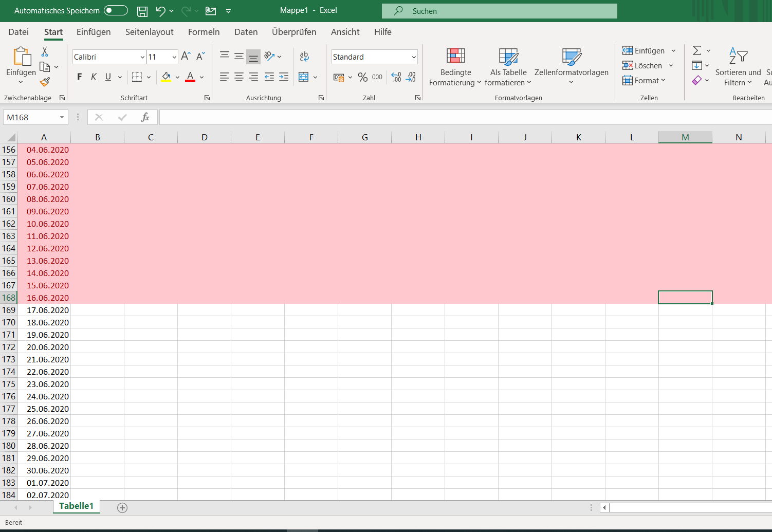Switch to Seitenlayout tab
This screenshot has height=532, width=772.
(150, 32)
